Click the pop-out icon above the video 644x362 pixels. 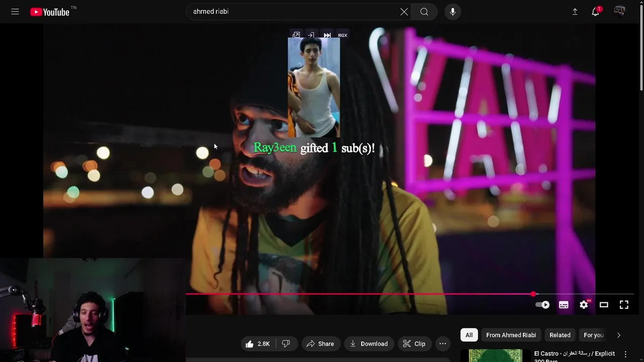tap(296, 35)
